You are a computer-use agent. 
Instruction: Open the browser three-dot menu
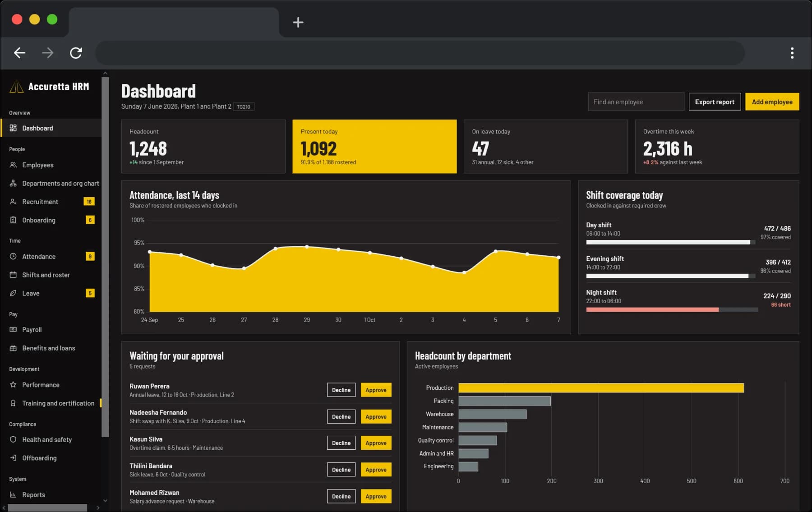(x=792, y=53)
